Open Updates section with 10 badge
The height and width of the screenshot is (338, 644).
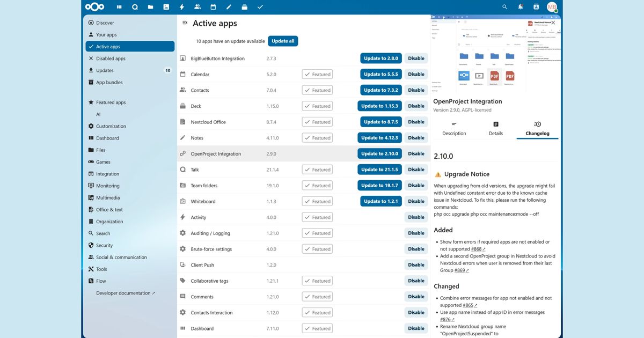(x=130, y=70)
